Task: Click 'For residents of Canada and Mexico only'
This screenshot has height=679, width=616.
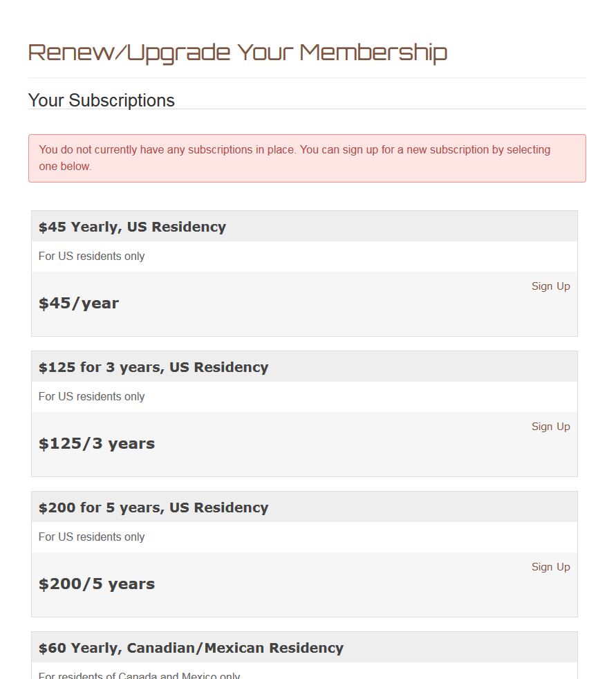Action: 139,676
